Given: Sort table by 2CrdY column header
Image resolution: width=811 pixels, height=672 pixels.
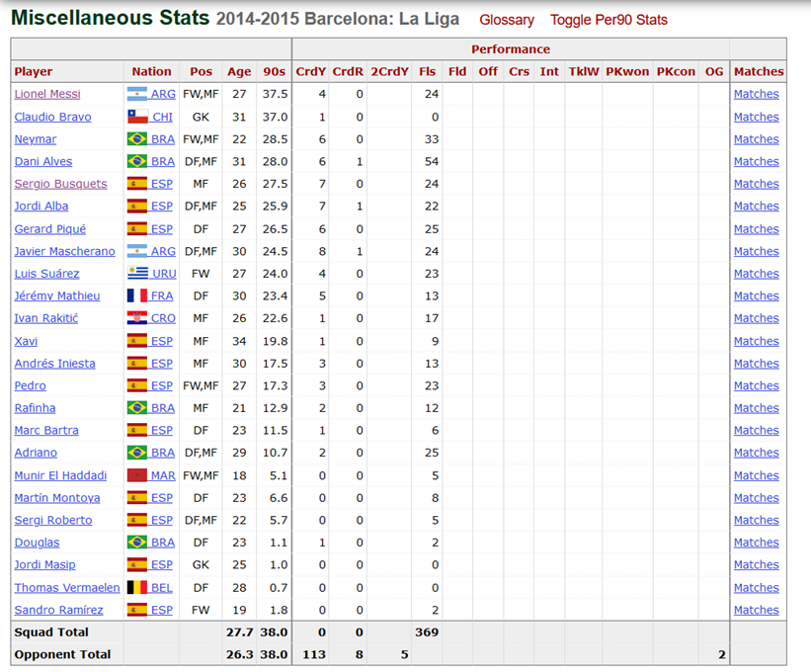Looking at the screenshot, I should click(389, 71).
